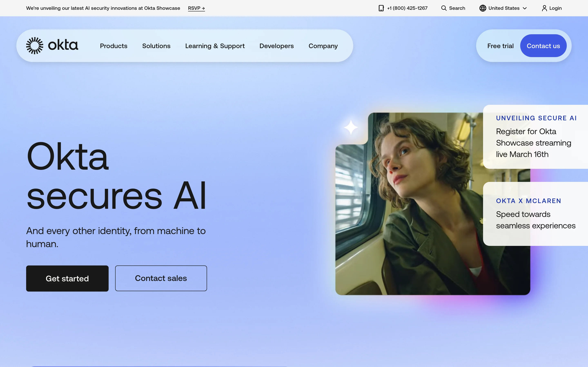The height and width of the screenshot is (367, 588).
Task: Click the okta wordmark text logo
Action: [63, 45]
